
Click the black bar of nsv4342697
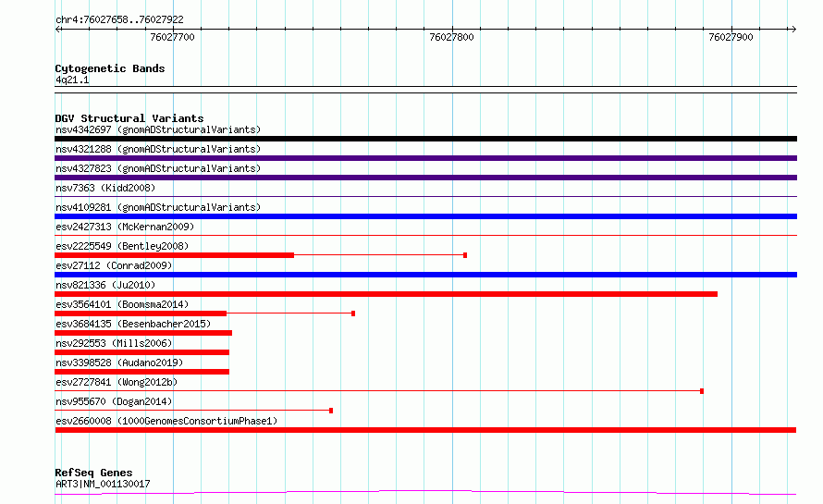point(425,139)
